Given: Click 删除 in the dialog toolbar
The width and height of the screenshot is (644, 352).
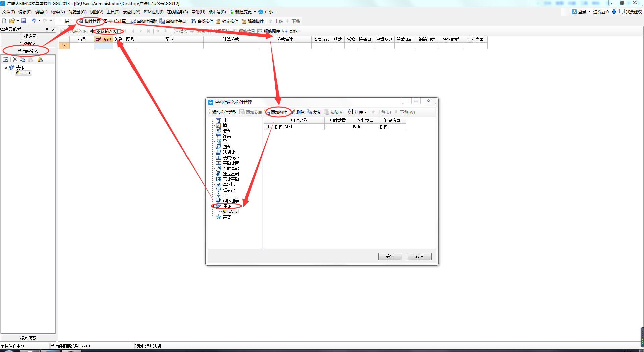Looking at the screenshot, I should point(298,112).
